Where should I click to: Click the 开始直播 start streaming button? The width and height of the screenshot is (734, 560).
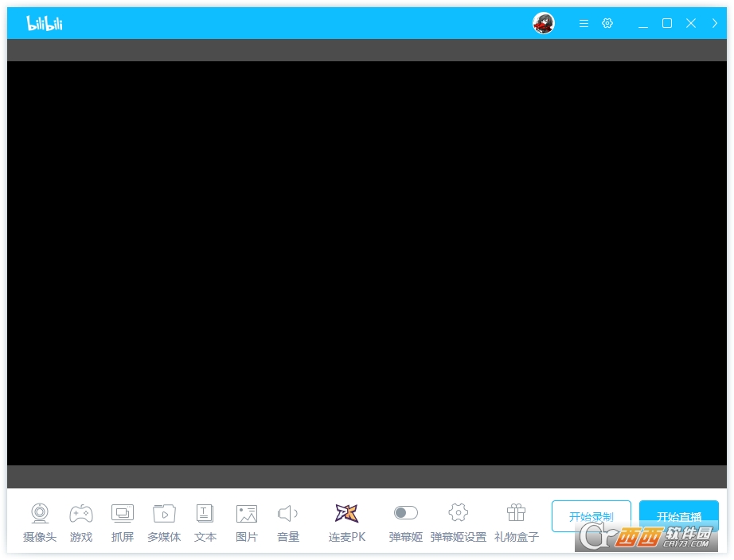[679, 516]
